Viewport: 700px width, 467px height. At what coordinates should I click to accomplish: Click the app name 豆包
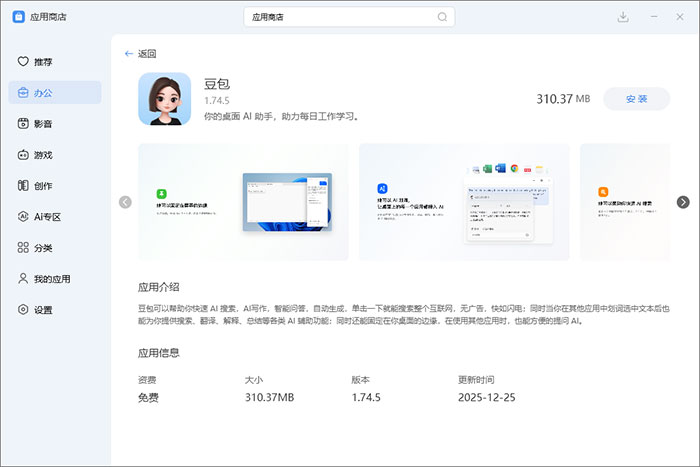point(217,84)
